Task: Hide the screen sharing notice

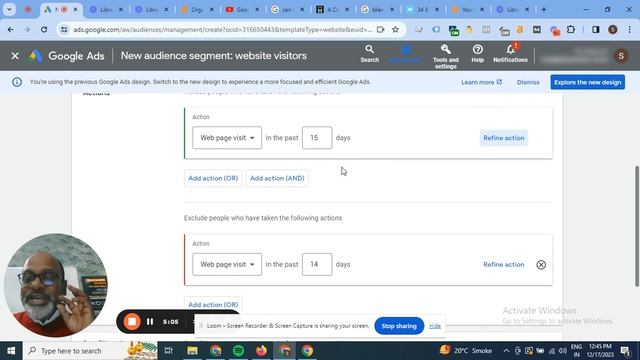Action: (435, 326)
